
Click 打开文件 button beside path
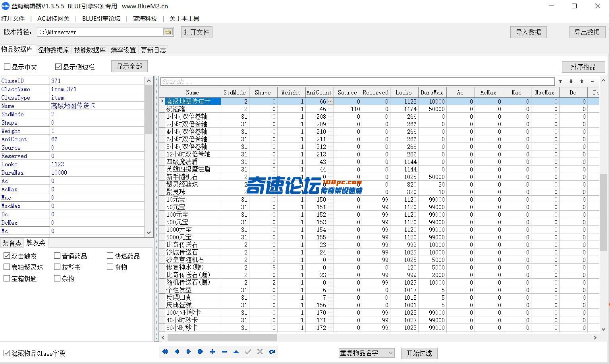[197, 32]
